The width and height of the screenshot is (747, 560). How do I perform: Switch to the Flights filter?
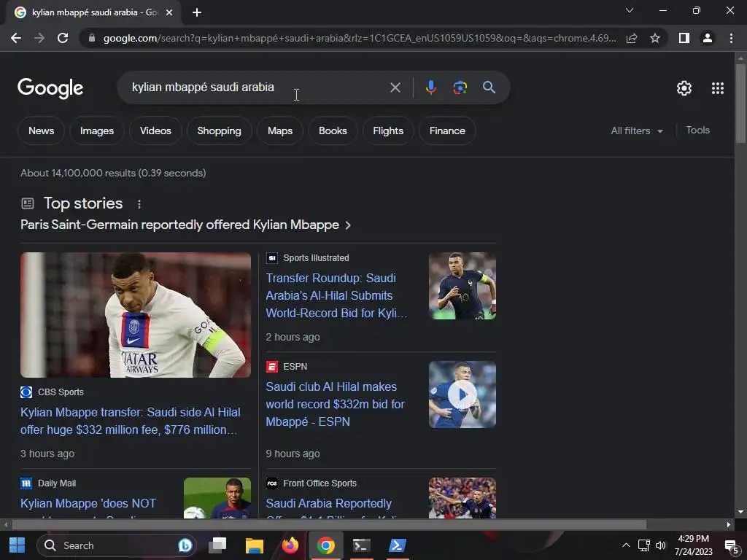pos(388,131)
